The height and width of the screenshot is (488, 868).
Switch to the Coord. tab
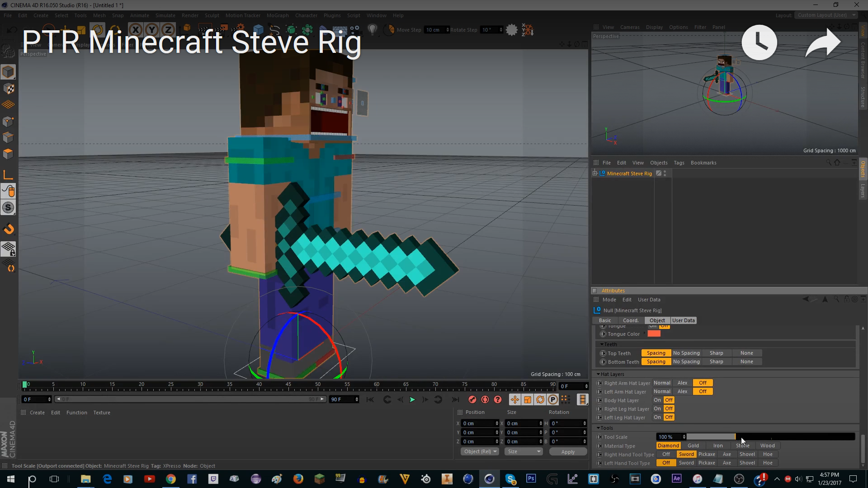click(630, 320)
